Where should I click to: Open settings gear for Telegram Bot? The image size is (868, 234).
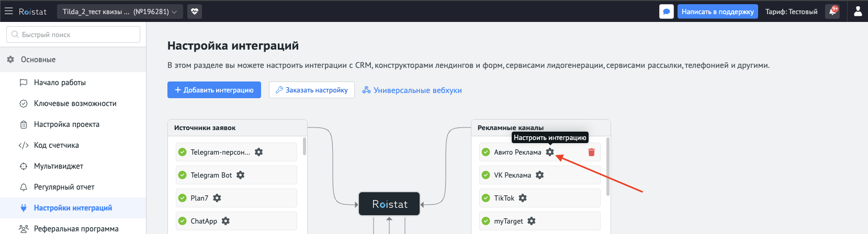(240, 175)
